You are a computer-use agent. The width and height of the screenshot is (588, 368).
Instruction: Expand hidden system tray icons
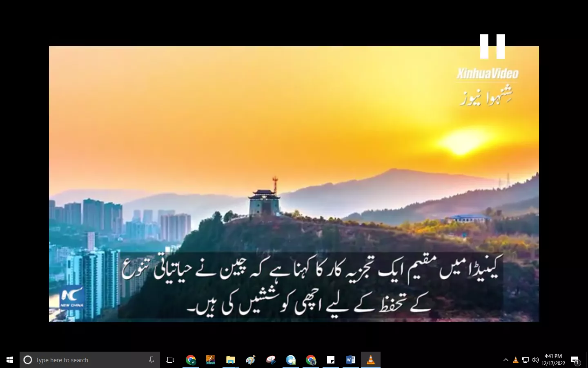click(506, 360)
